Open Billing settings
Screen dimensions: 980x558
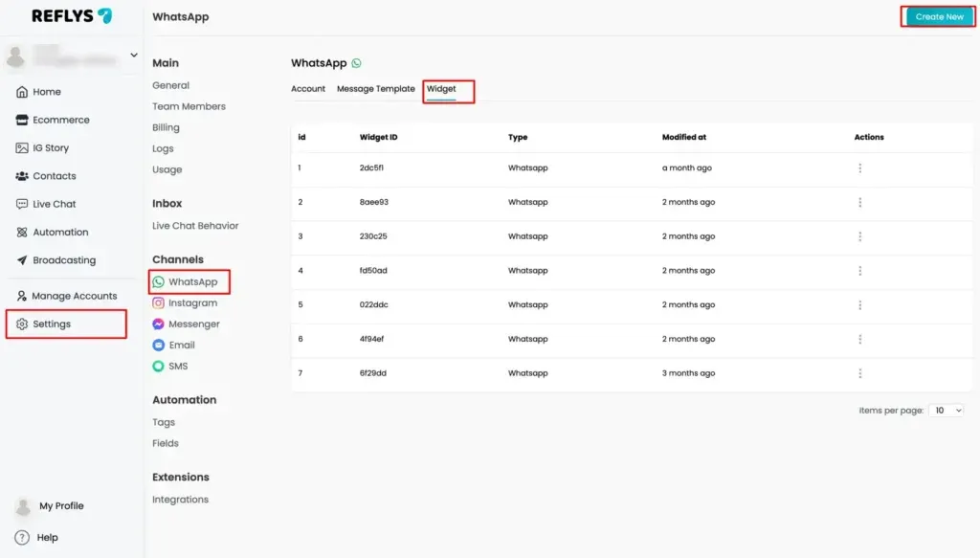pos(166,127)
